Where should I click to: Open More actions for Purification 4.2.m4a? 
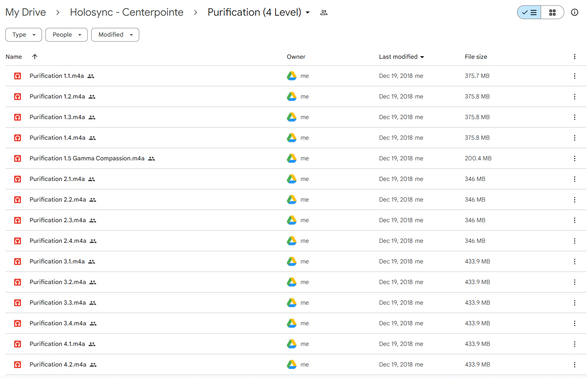point(574,365)
